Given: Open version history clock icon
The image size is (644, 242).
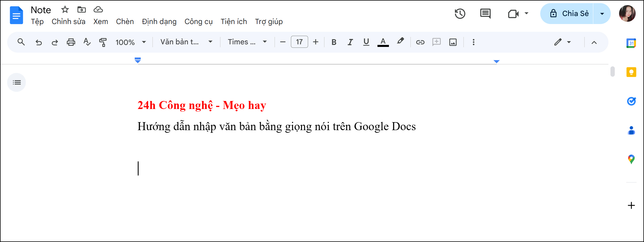Looking at the screenshot, I should (460, 14).
